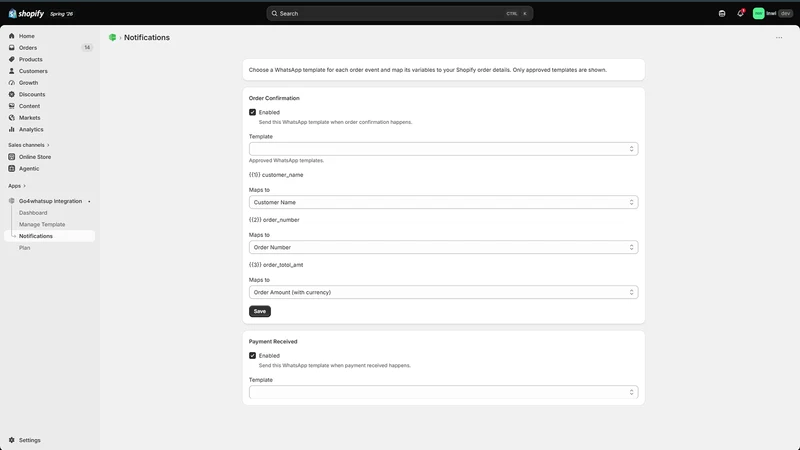Click the Agentic channel icon

12,168
